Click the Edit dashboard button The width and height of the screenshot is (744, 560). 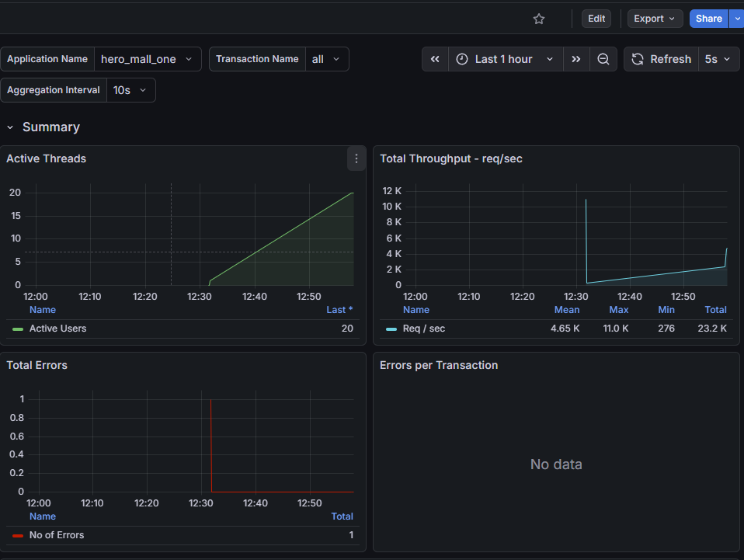click(596, 19)
